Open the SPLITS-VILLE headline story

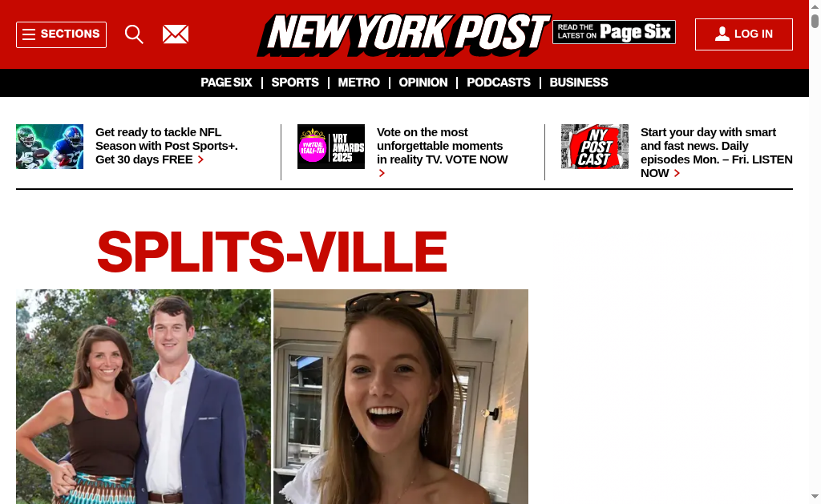tap(272, 252)
